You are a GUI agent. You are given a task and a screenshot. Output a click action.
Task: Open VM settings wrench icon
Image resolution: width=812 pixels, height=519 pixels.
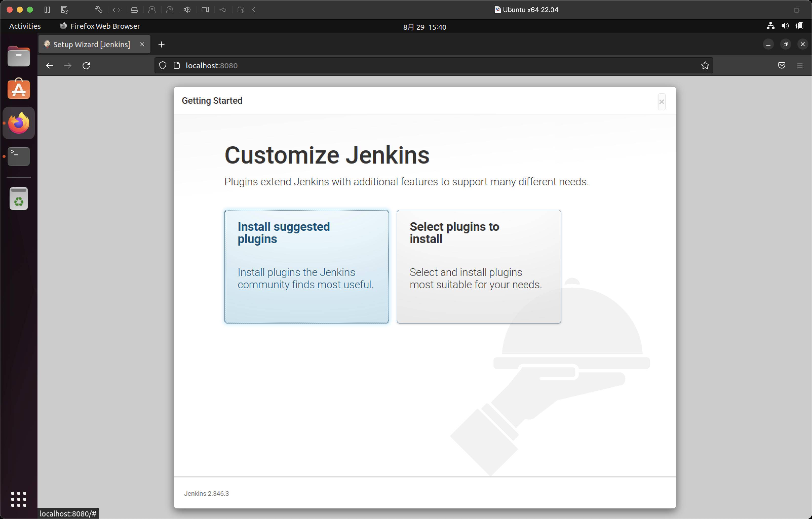pyautogui.click(x=99, y=9)
